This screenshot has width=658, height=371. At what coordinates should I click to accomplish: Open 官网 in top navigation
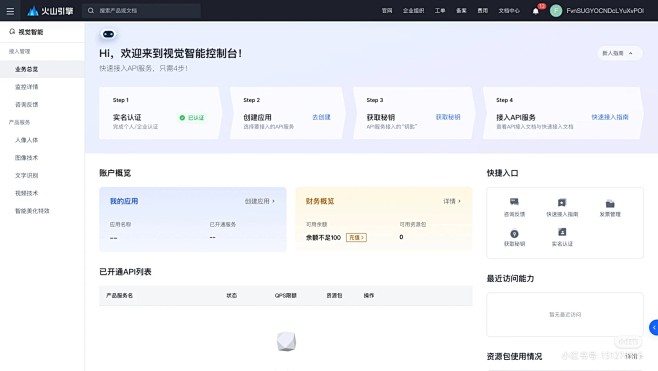coord(387,11)
